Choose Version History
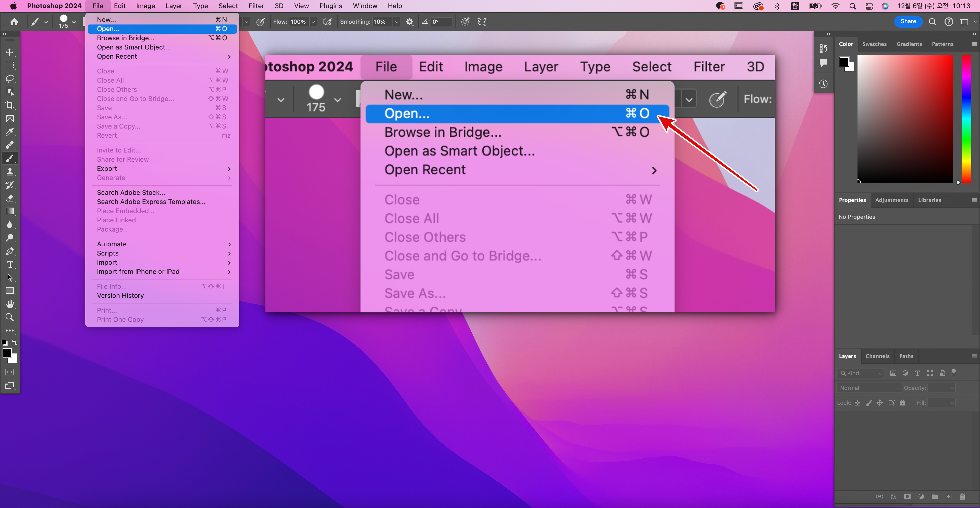This screenshot has height=508, width=980. tap(162, 296)
